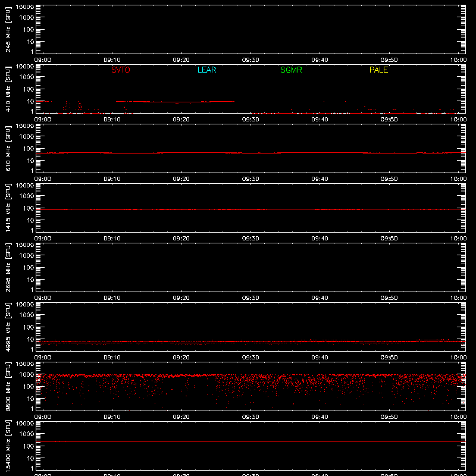
Task: Click the 10:00 label under 245 MHz panel
Action: tap(458, 60)
